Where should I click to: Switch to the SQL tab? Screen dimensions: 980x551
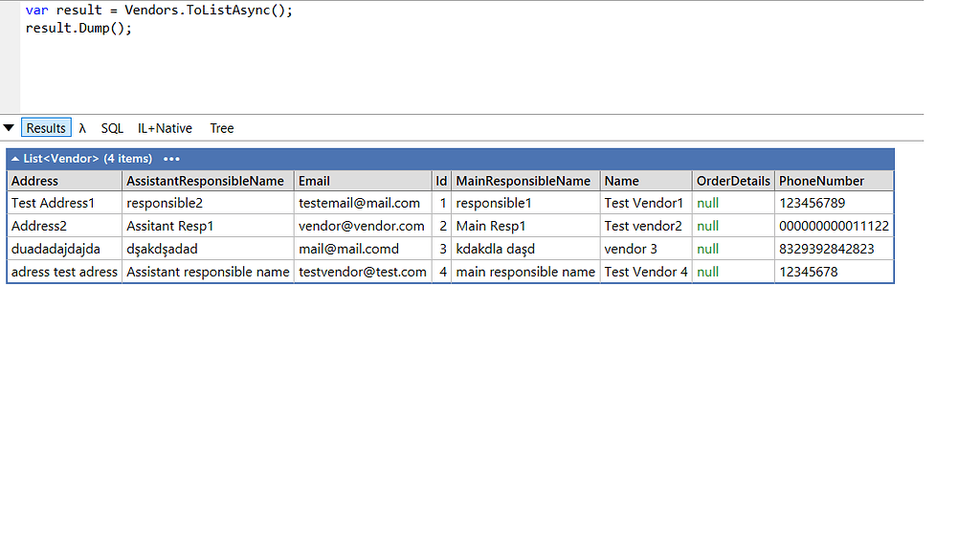112,127
